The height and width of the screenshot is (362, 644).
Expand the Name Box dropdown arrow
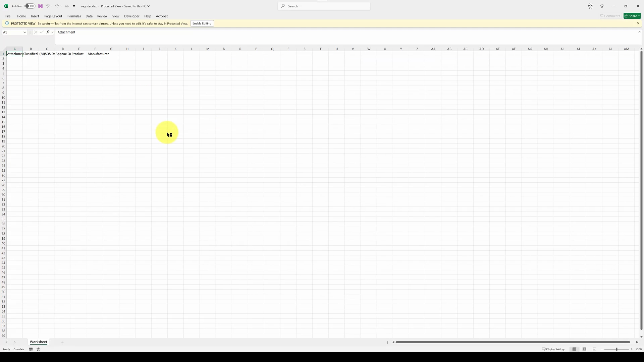24,32
